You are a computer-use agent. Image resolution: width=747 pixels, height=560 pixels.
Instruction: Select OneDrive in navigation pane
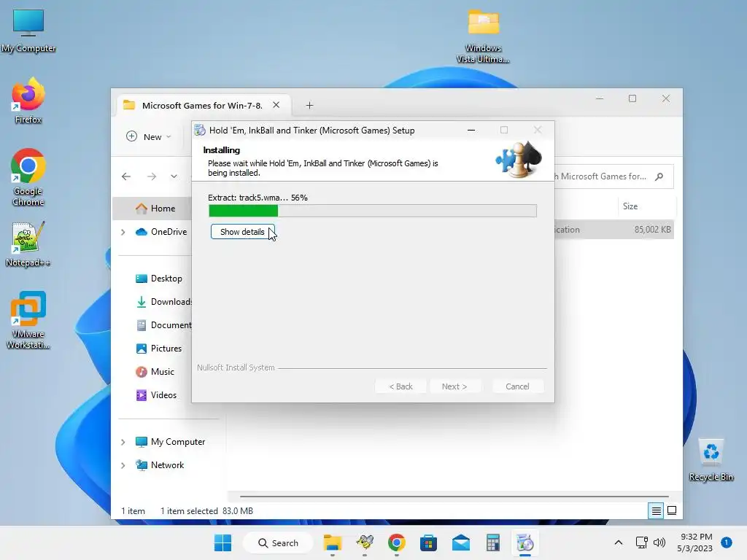[x=160, y=232]
